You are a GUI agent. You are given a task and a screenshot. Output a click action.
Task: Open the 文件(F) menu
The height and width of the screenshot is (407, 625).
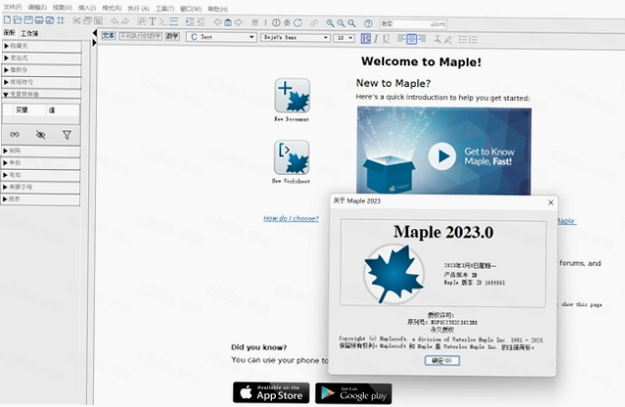coord(12,7)
